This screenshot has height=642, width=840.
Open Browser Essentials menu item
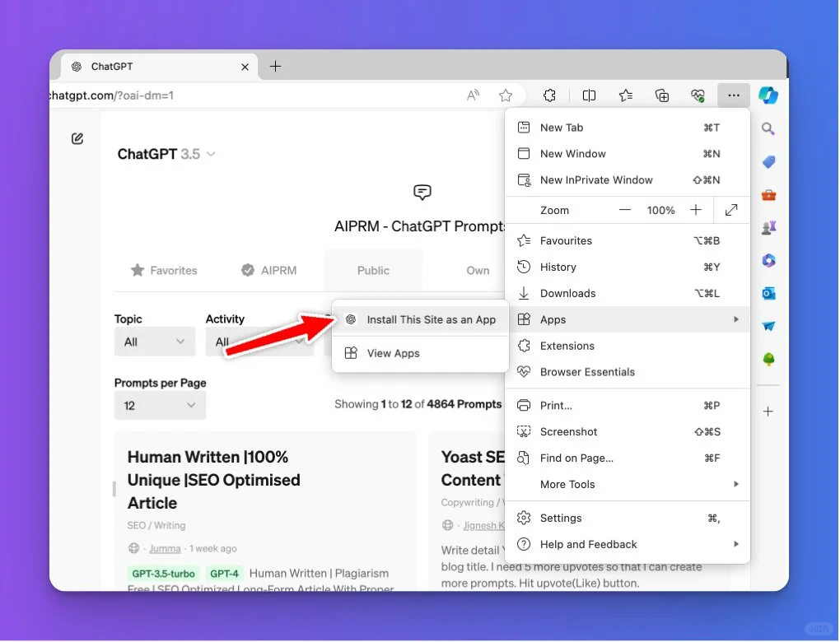click(x=627, y=372)
